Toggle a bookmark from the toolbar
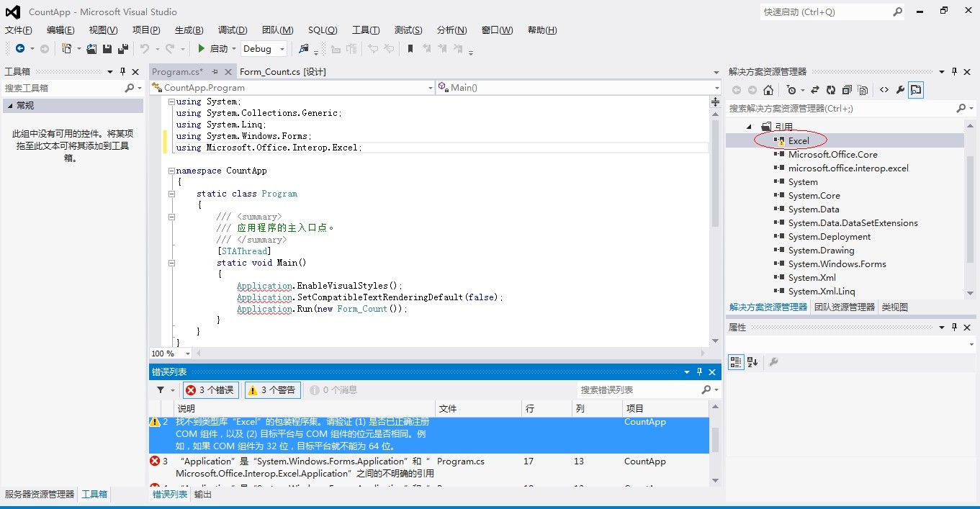This screenshot has height=509, width=980. (410, 48)
